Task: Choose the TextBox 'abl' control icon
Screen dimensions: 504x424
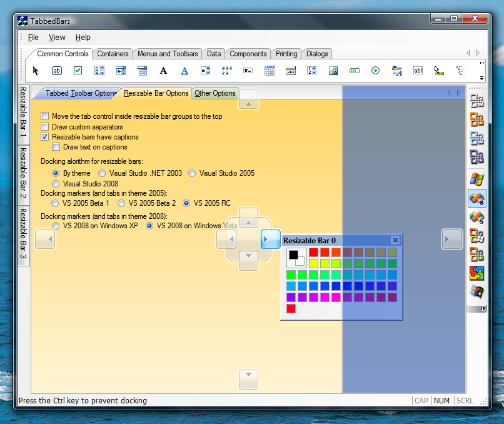Action: pos(418,71)
